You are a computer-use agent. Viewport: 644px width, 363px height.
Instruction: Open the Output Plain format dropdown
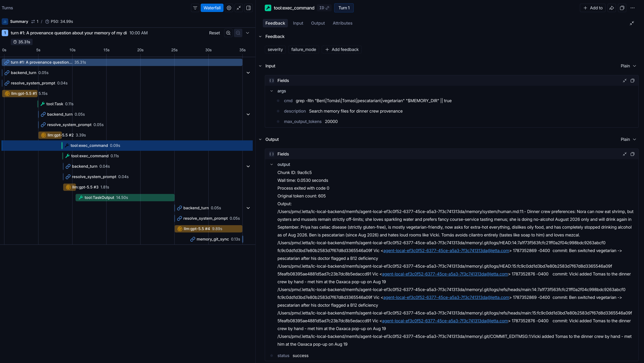tap(628, 139)
